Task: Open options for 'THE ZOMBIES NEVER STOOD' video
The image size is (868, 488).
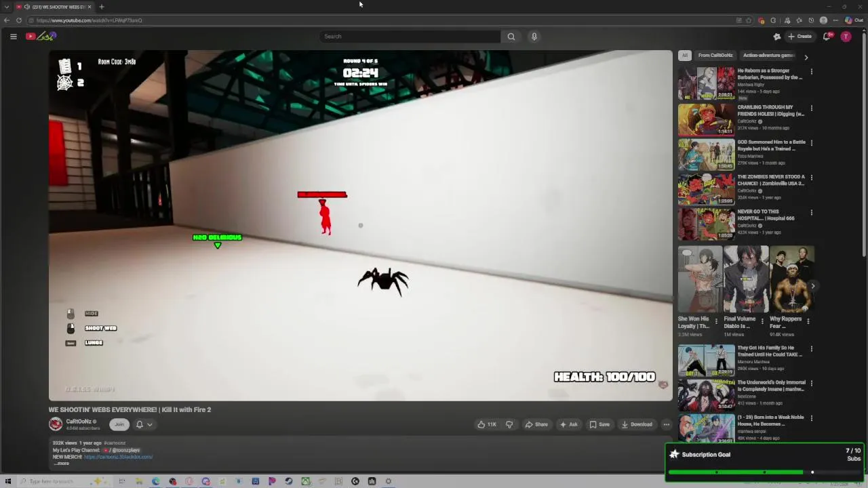Action: [811, 178]
